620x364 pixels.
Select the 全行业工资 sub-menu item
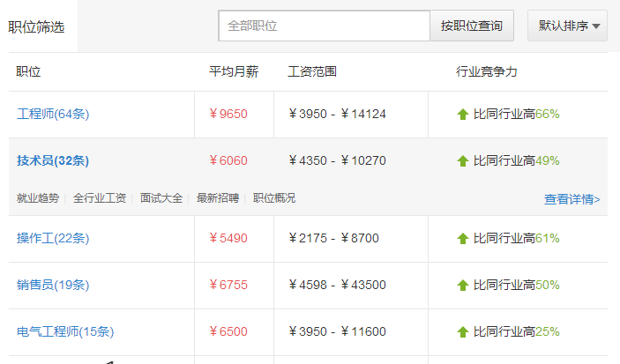(100, 197)
